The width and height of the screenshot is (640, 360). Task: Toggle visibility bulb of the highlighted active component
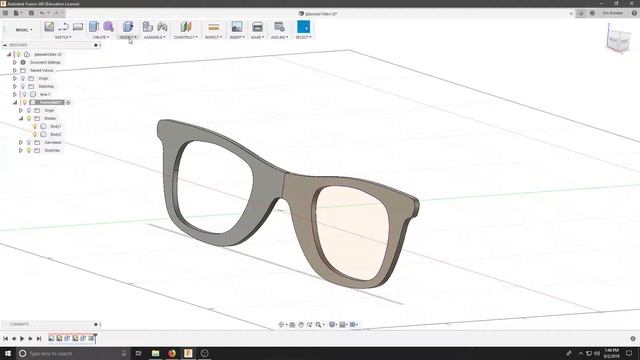24,102
